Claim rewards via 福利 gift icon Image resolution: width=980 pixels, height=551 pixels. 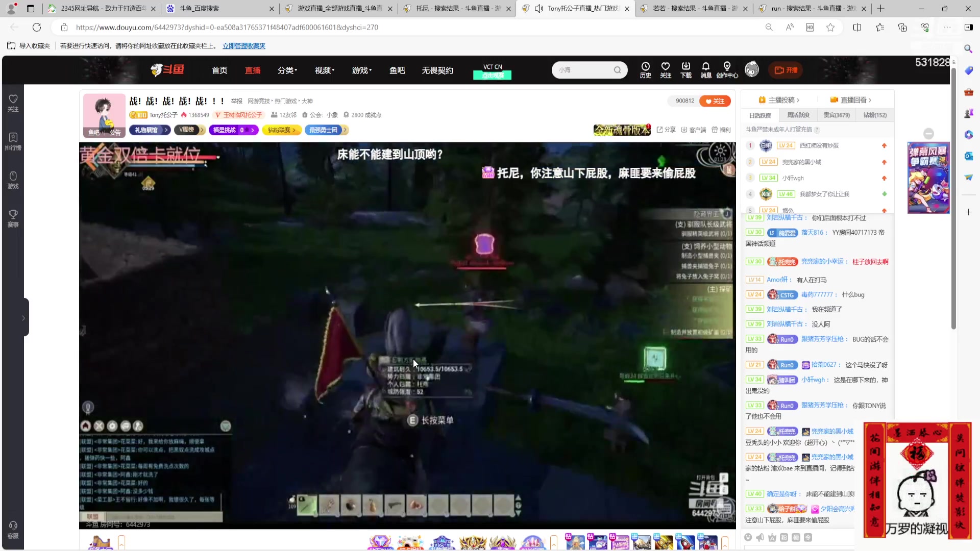720,130
